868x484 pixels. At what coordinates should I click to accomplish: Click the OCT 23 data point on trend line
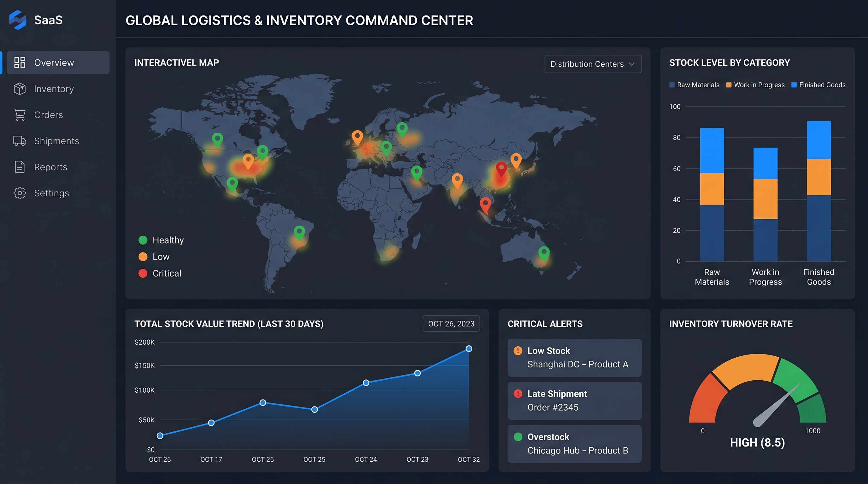point(417,373)
